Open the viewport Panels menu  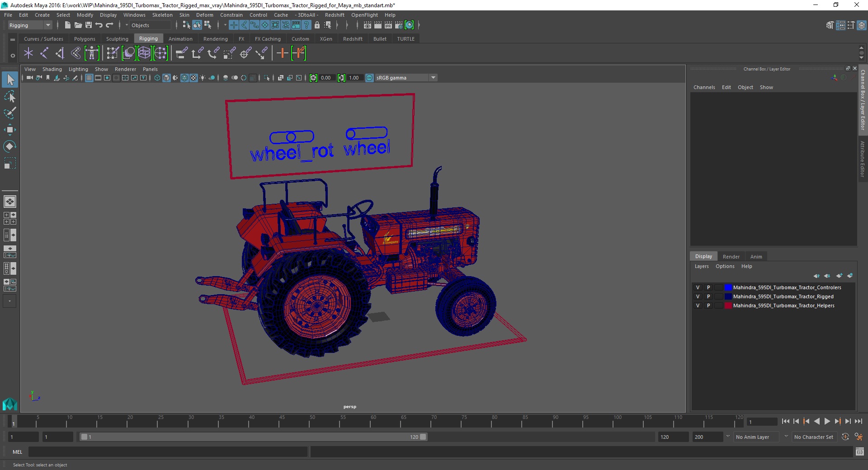[150, 69]
